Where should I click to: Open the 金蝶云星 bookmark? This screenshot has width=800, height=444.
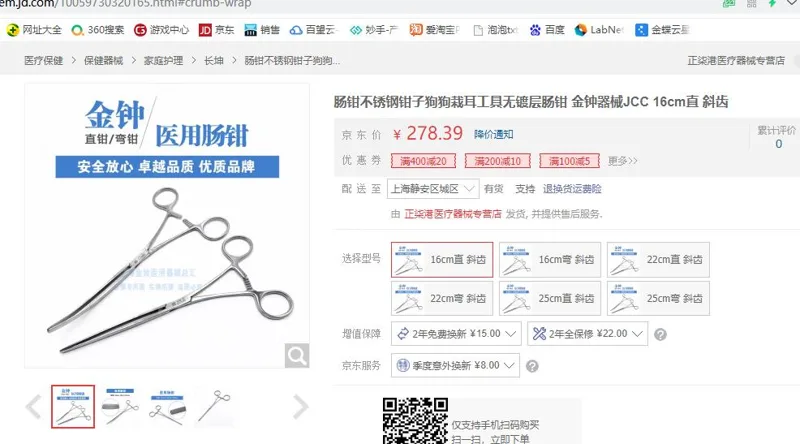click(x=662, y=30)
